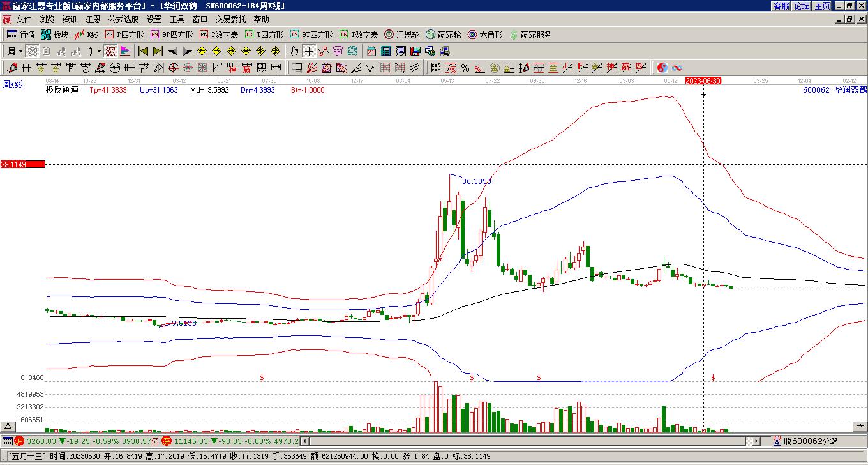868x465 pixels.
Task: Open the 江恩 menu
Action: (93, 19)
